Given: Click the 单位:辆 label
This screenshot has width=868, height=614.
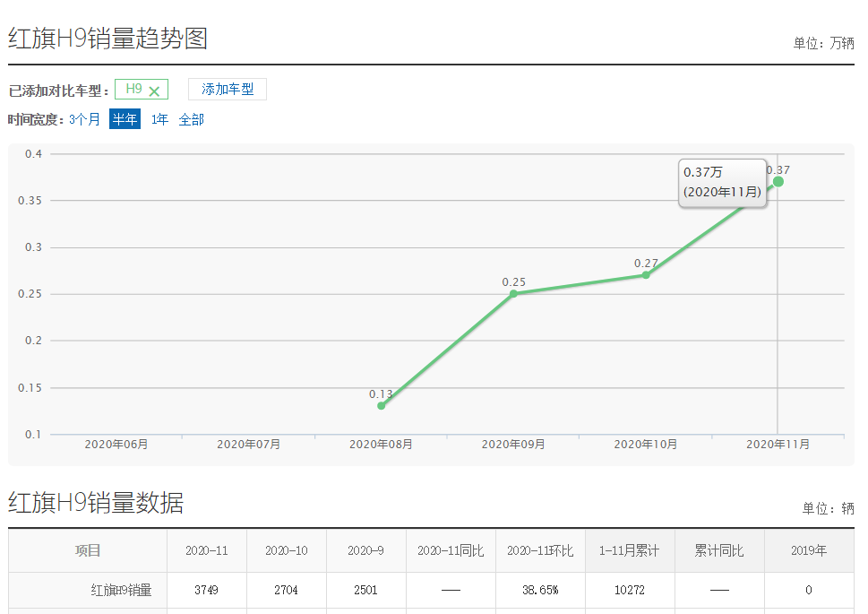Looking at the screenshot, I should click(x=829, y=508).
